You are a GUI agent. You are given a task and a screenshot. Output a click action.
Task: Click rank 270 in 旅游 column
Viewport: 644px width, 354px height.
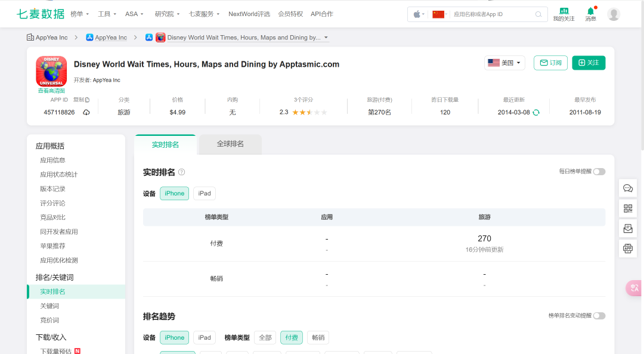(484, 238)
